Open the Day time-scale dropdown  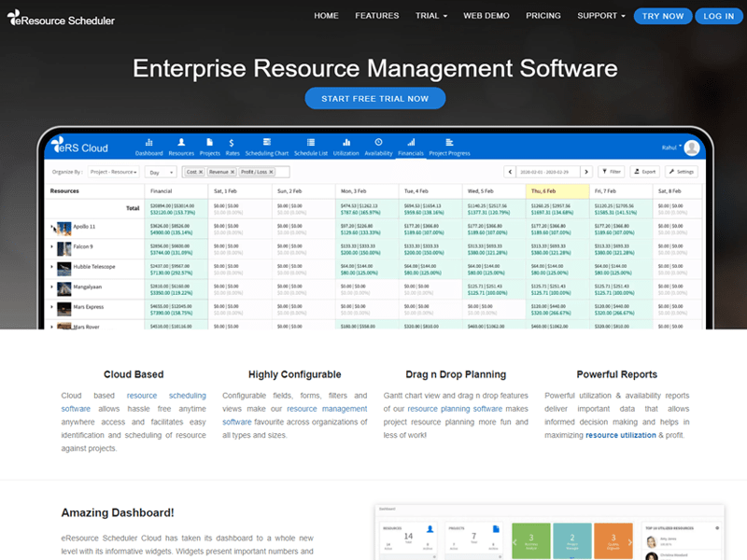tap(161, 172)
